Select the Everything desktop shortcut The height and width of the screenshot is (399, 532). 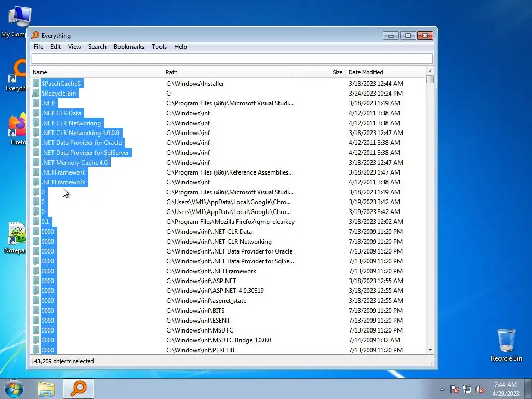16,75
